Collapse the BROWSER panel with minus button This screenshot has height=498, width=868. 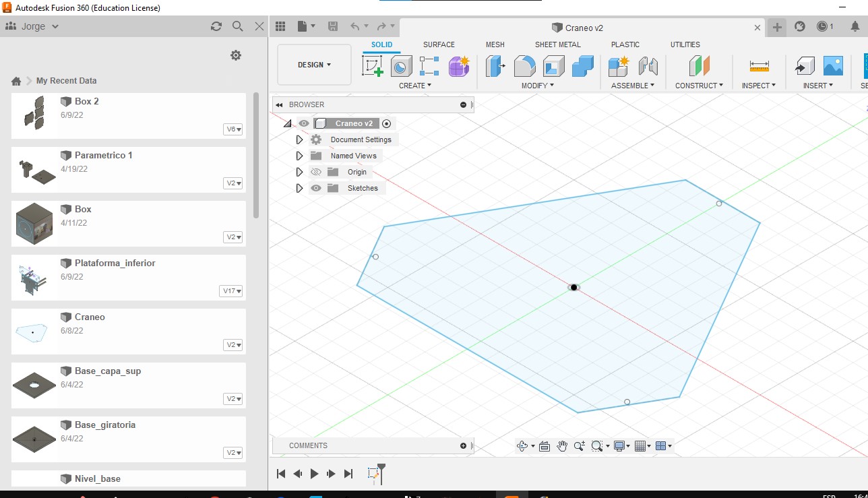(x=463, y=104)
